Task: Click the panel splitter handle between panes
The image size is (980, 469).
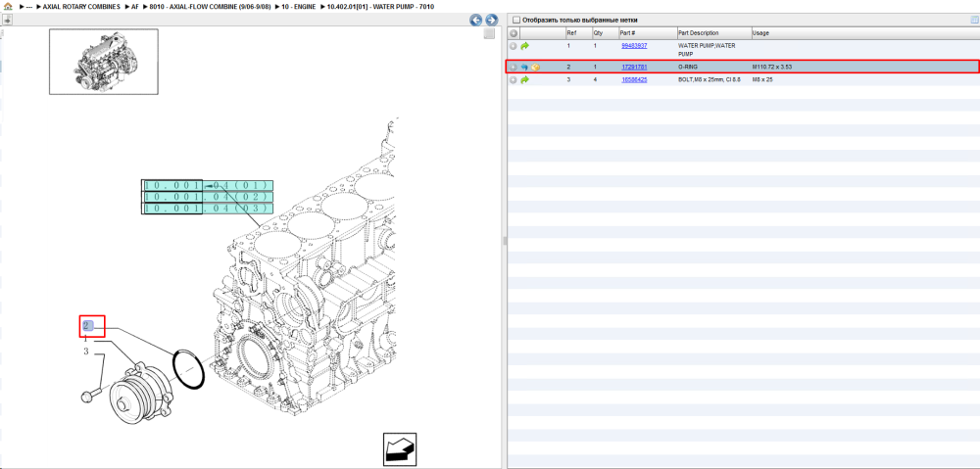Action: pos(503,241)
